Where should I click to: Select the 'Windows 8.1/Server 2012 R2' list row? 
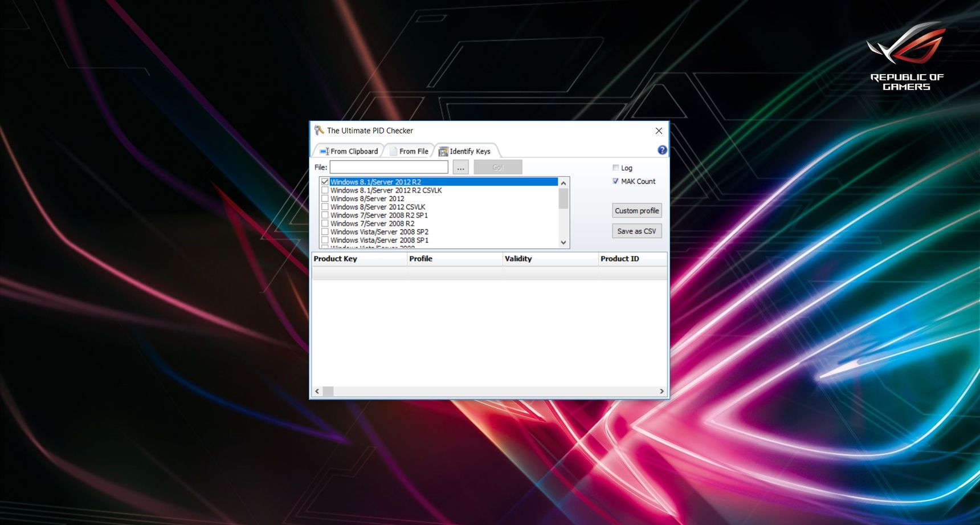[x=439, y=182]
